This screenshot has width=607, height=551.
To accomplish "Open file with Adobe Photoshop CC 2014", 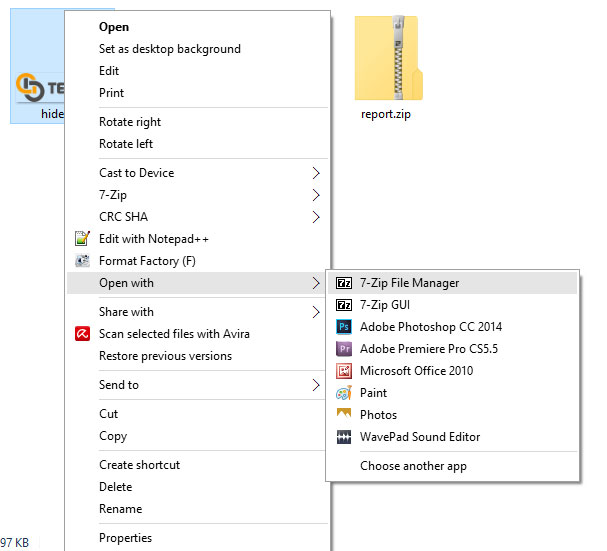I will (x=453, y=327).
